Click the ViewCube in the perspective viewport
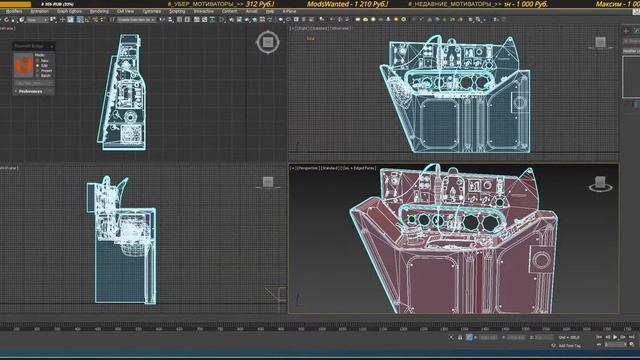The width and height of the screenshot is (640, 360). 600,184
